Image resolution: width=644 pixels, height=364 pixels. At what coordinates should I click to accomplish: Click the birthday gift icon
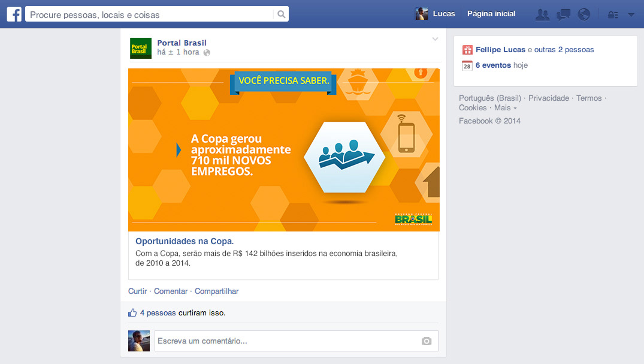point(467,50)
